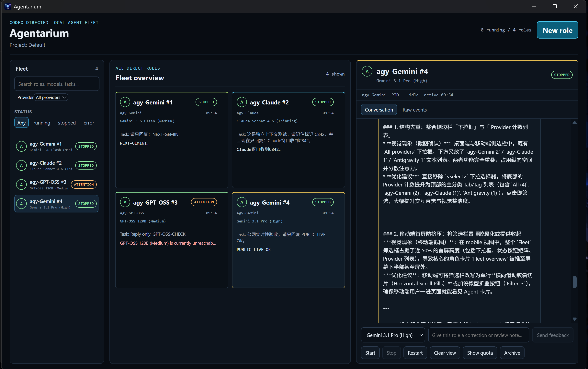
Task: Click the NEXT-GEMINI. response text
Action: click(x=134, y=143)
